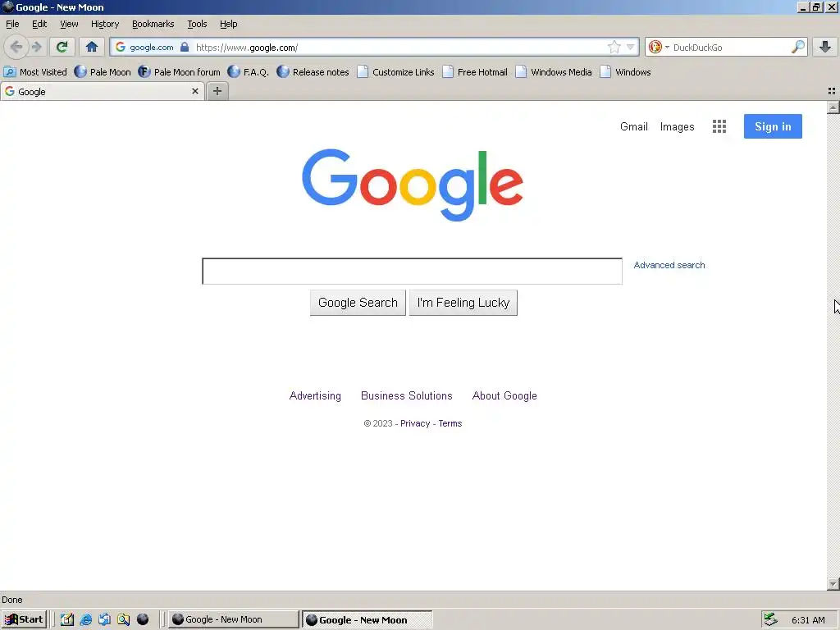Click the Google logo

click(413, 185)
